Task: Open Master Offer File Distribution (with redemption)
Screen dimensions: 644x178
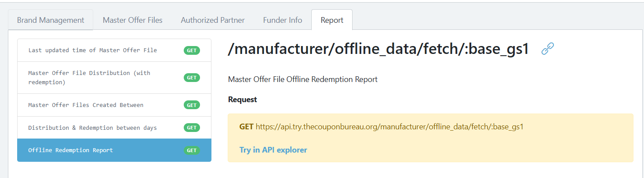Action: [x=114, y=78]
